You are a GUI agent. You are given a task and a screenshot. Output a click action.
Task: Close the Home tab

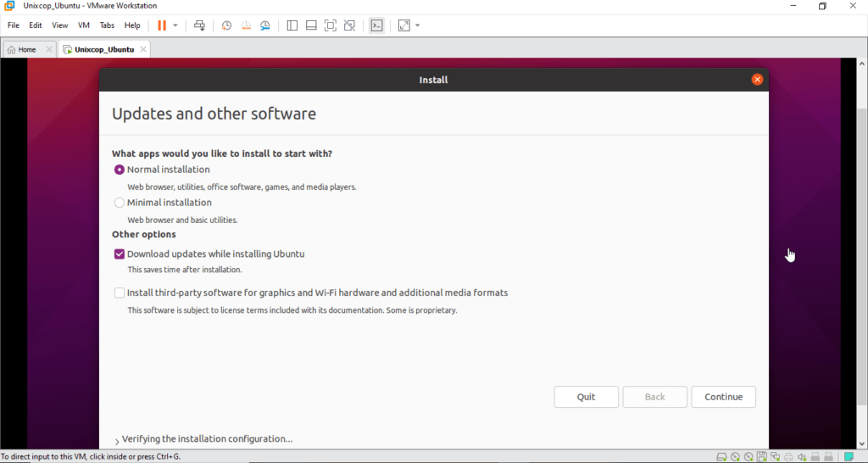(x=48, y=49)
